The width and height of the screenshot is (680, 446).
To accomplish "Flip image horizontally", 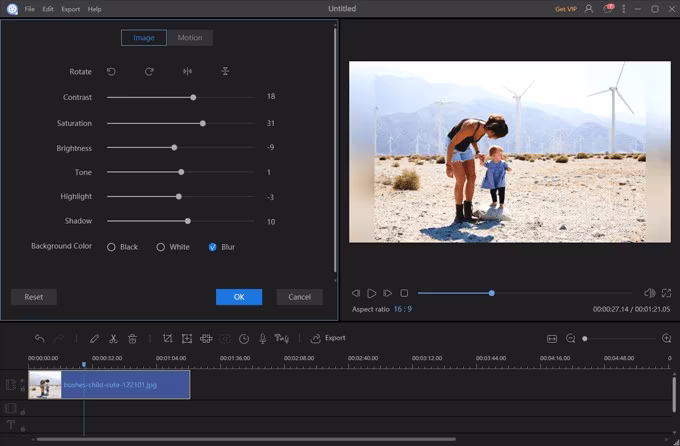I will tap(187, 71).
